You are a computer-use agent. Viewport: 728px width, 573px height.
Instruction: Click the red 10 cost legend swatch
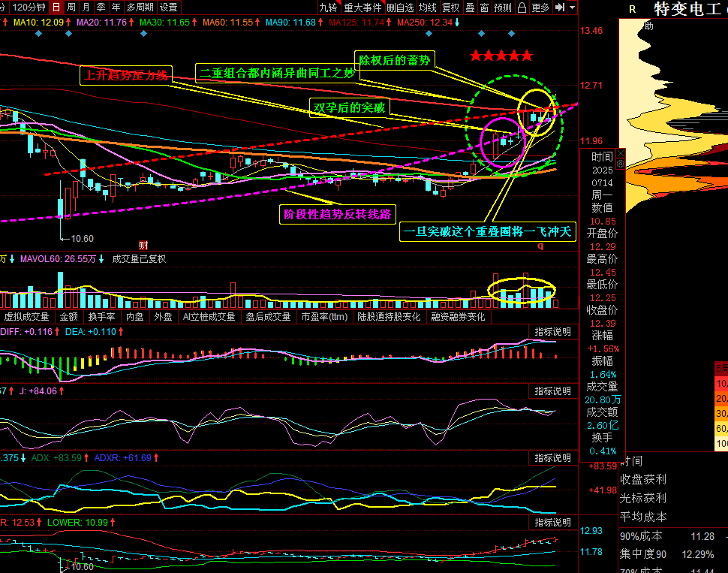[721, 384]
